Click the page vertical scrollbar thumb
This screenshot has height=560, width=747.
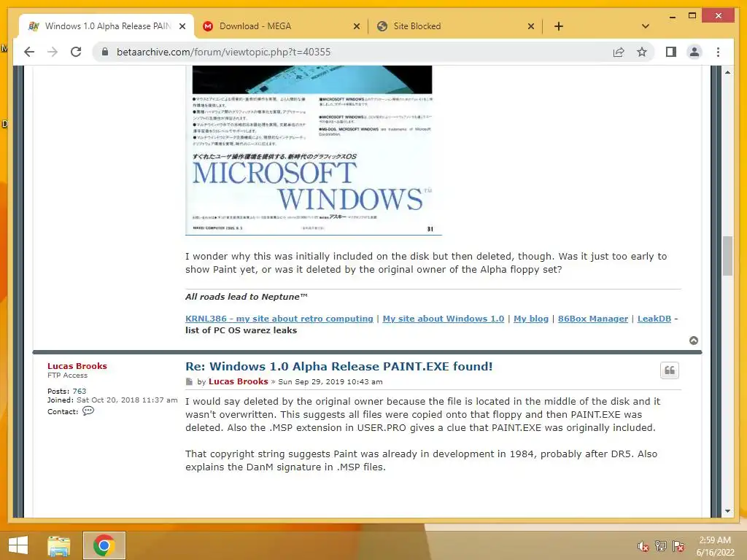[727, 256]
